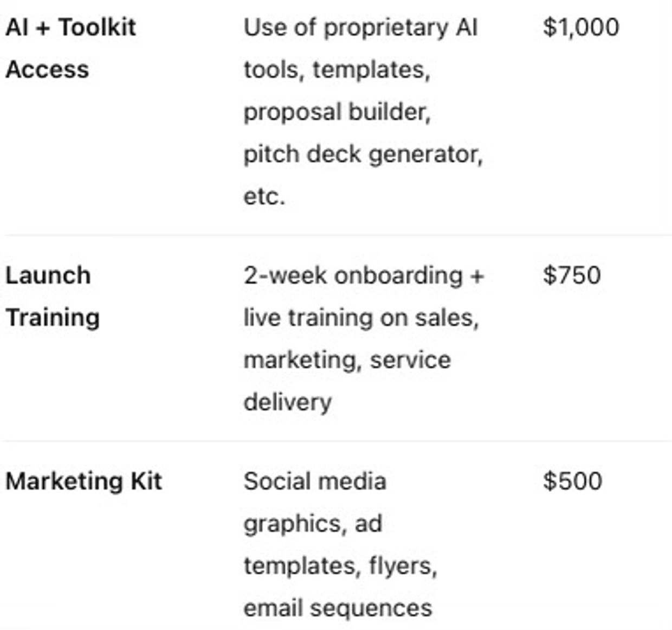
Task: Click the word "etc." in first row
Action: point(264,196)
